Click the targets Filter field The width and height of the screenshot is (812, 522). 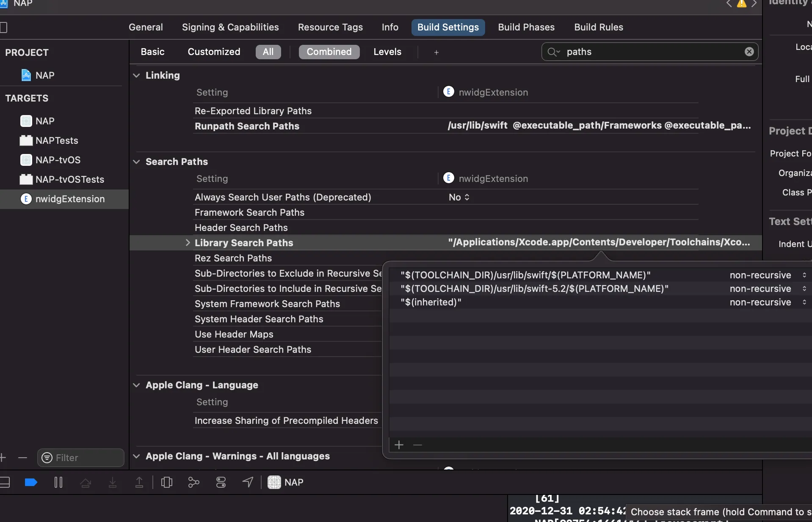coord(81,458)
